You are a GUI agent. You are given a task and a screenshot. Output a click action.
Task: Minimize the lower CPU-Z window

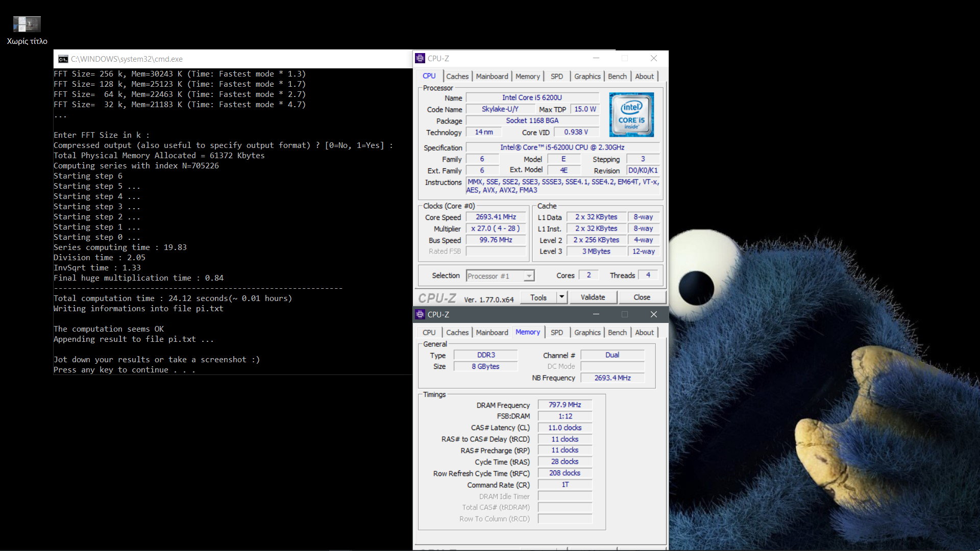[596, 314]
